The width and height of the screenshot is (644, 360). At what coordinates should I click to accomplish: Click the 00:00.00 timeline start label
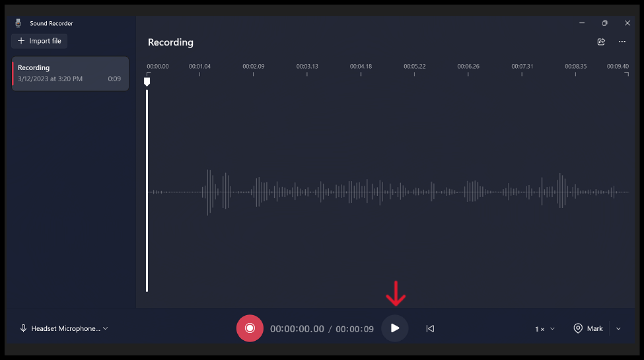(x=158, y=66)
